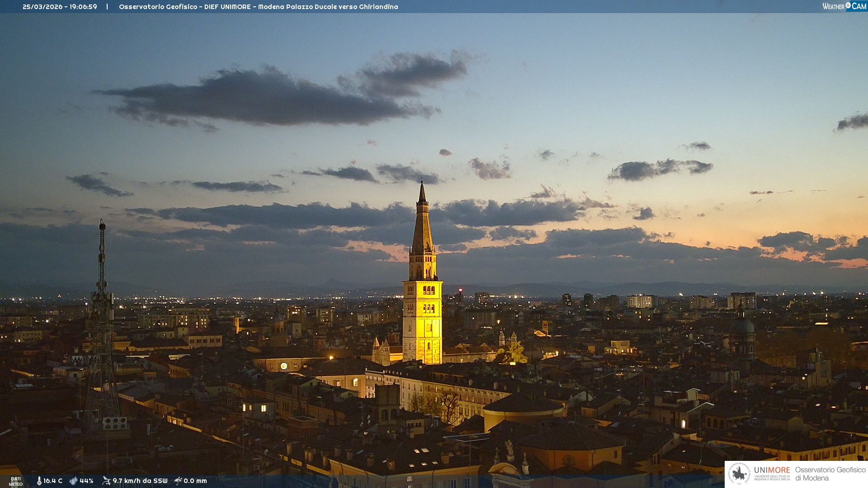The image size is (868, 488).
Task: Click the WeatherCam logo
Action: tap(844, 6)
